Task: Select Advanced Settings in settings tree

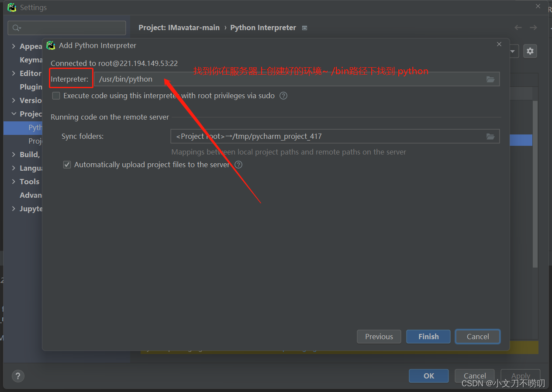Action: click(x=31, y=195)
